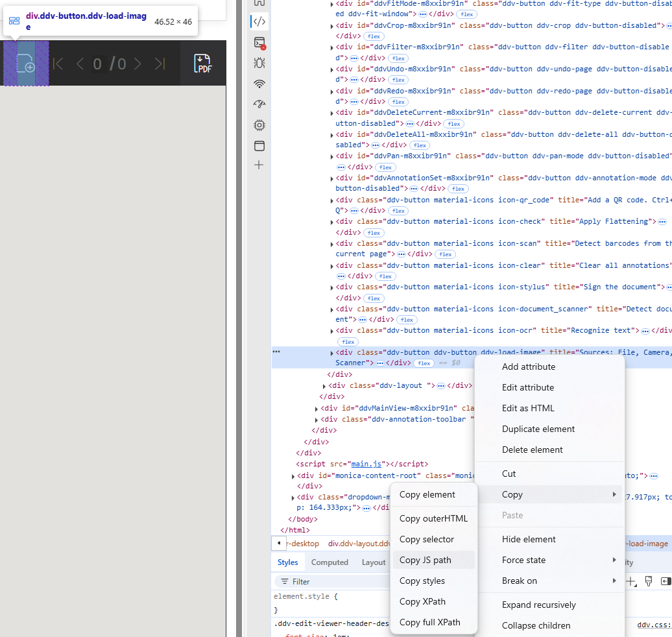Open the Performance gauge icon in sidebar
This screenshot has width=672, height=637.
[x=259, y=104]
